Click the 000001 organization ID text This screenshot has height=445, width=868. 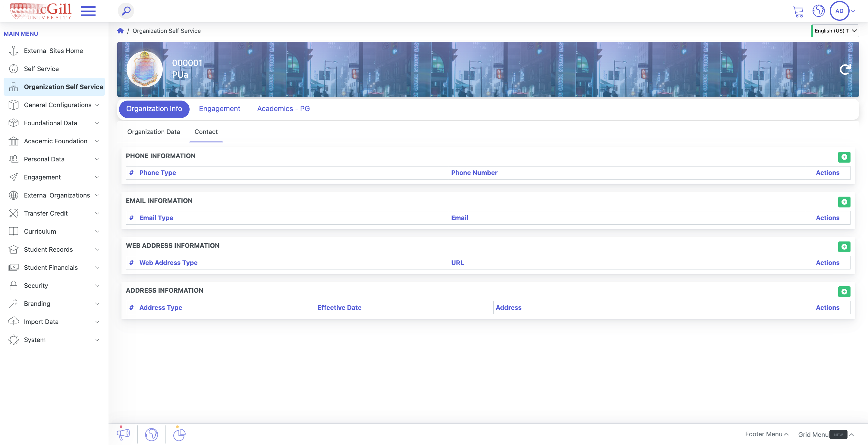187,63
